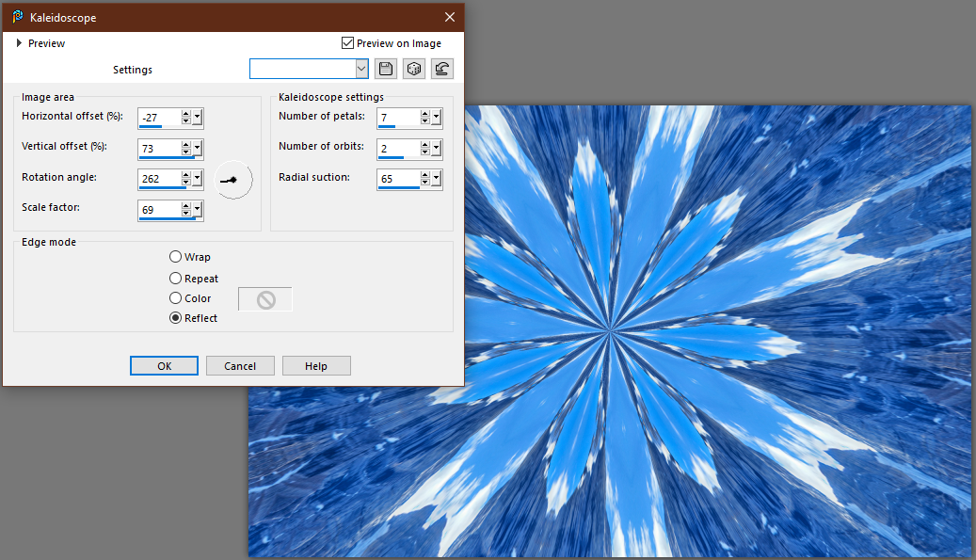Screen dimensions: 976x560
Task: Click the Randomize parameters dice icon
Action: pyautogui.click(x=414, y=69)
